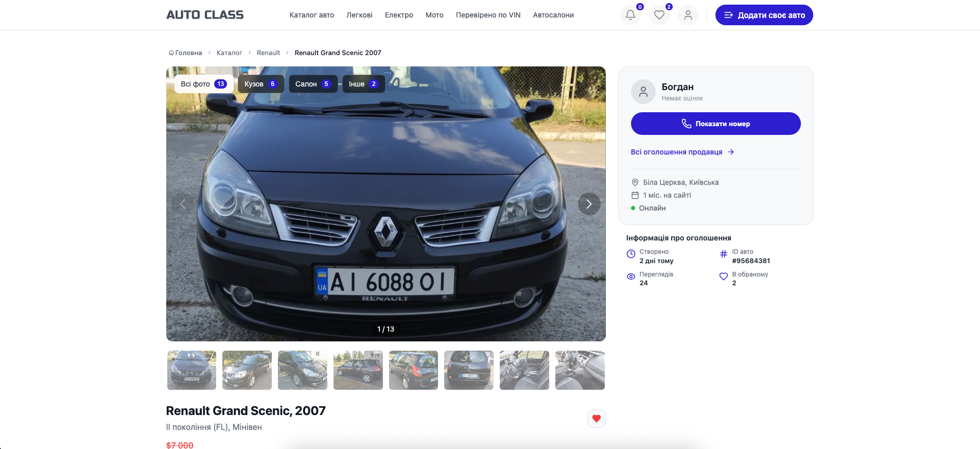Select the last interior thumbnail in the strip
980x449 pixels.
[x=580, y=370]
